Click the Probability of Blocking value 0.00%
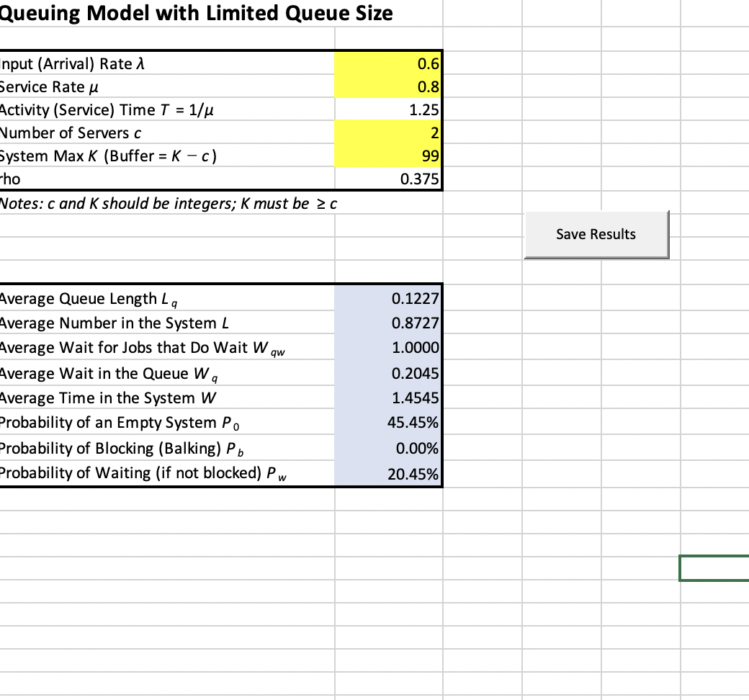Viewport: 749px width, 700px height. 389,448
